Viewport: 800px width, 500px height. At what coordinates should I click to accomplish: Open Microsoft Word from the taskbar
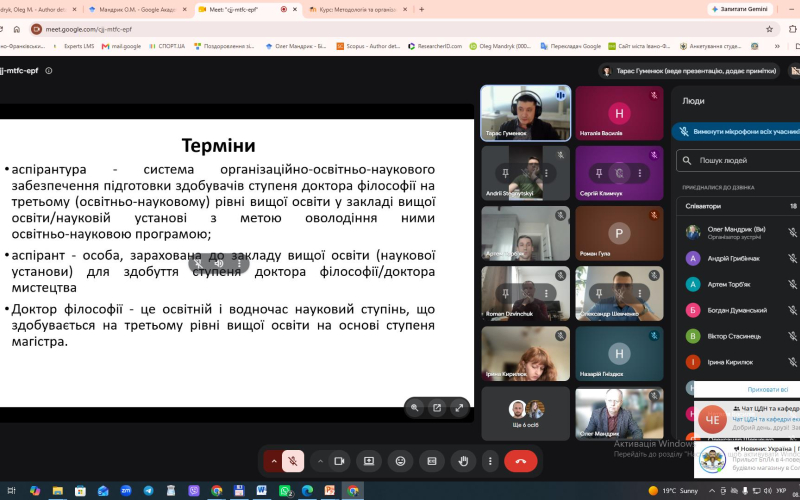[261, 491]
